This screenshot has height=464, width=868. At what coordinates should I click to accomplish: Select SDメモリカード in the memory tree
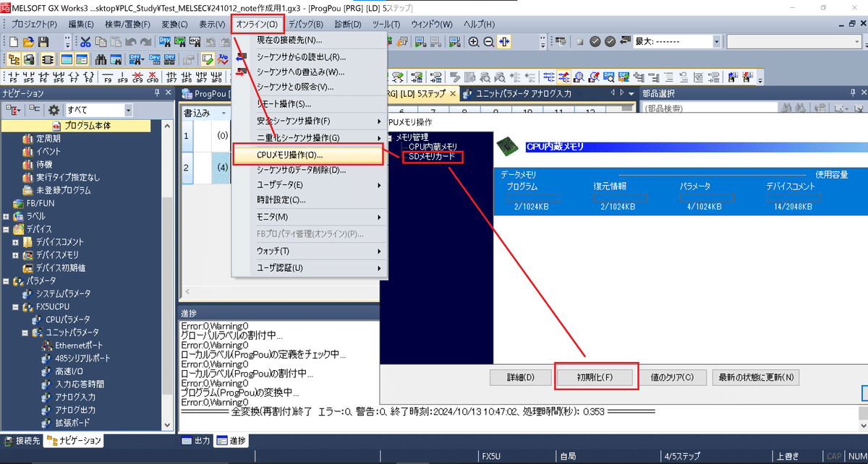click(433, 156)
